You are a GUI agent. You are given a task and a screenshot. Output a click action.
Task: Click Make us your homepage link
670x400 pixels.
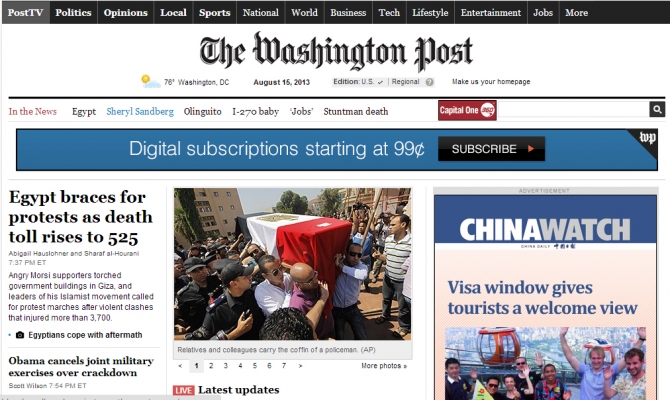(x=491, y=82)
